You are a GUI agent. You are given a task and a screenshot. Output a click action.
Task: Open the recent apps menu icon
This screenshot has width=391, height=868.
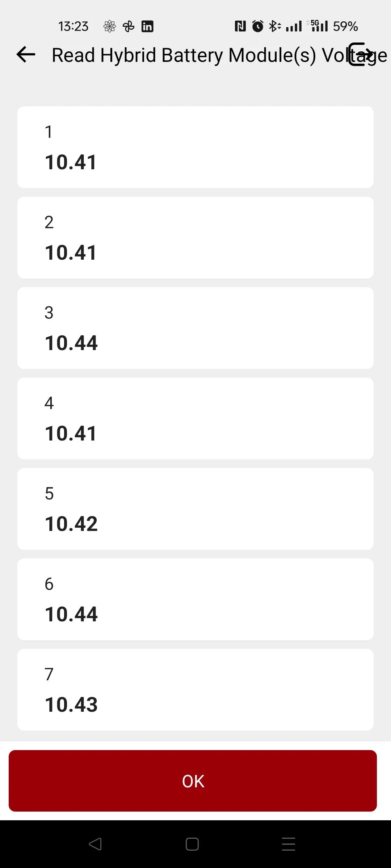(289, 844)
